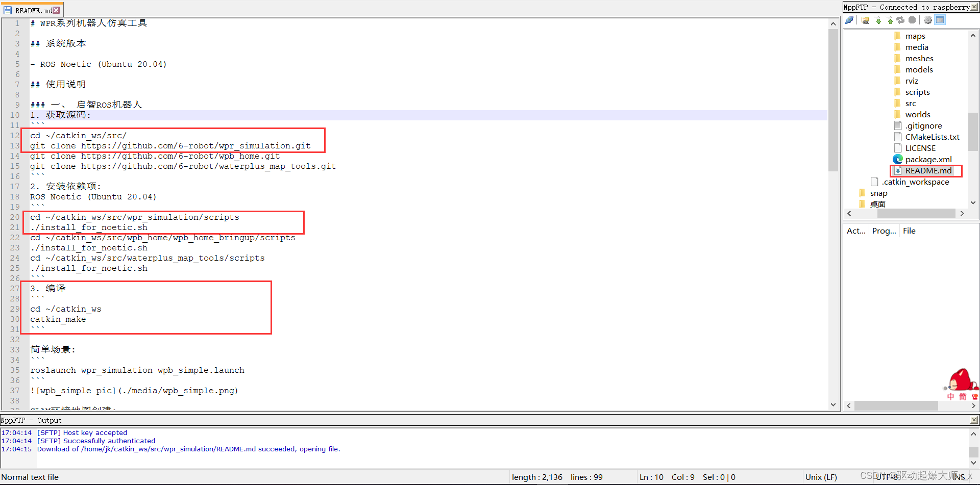Viewport: 980px width, 485px height.
Task: Click the wpr_simulation.git clone line
Action: click(170, 146)
